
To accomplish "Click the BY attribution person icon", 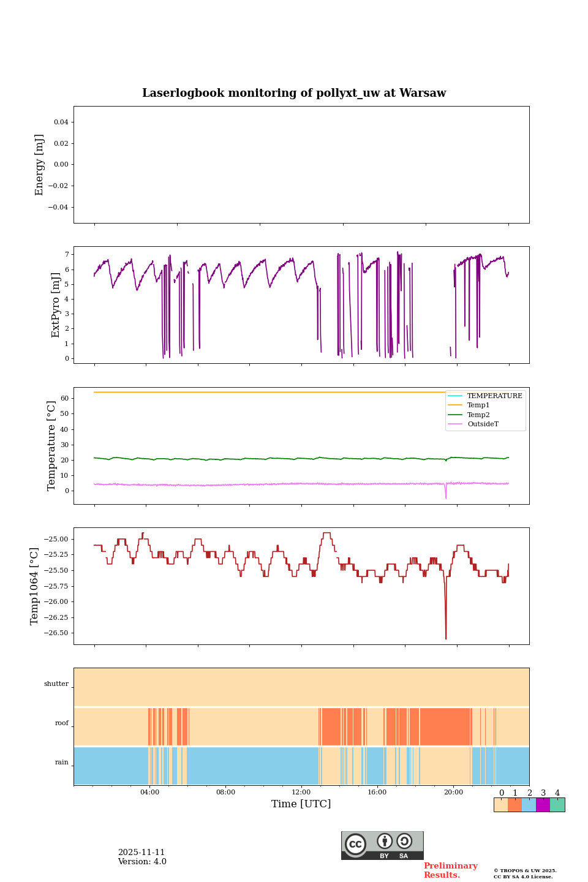I will pos(385,841).
